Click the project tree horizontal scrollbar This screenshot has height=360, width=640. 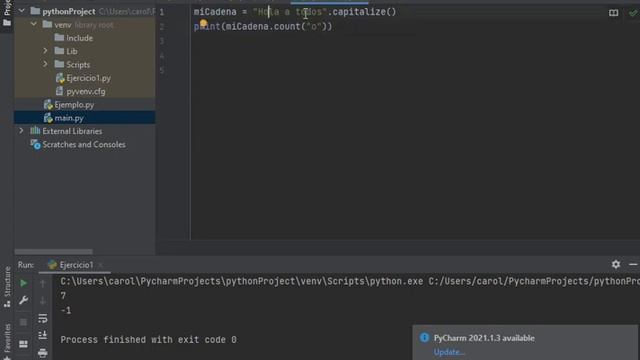pos(53,251)
